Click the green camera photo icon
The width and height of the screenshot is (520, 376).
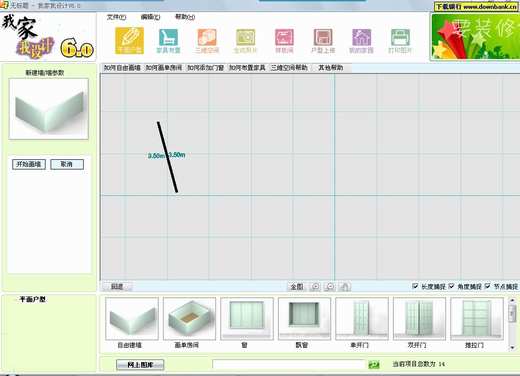point(246,41)
